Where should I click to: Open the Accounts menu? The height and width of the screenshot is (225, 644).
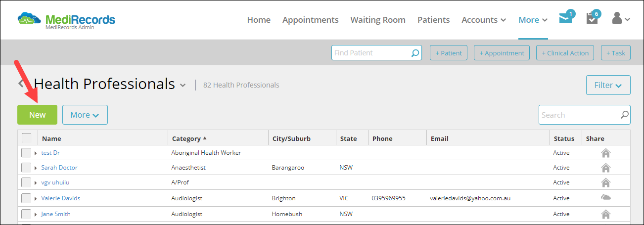pyautogui.click(x=484, y=20)
